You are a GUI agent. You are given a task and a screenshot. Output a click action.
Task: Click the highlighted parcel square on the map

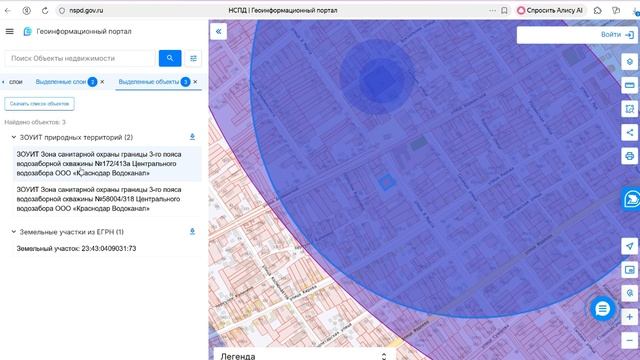386,182
